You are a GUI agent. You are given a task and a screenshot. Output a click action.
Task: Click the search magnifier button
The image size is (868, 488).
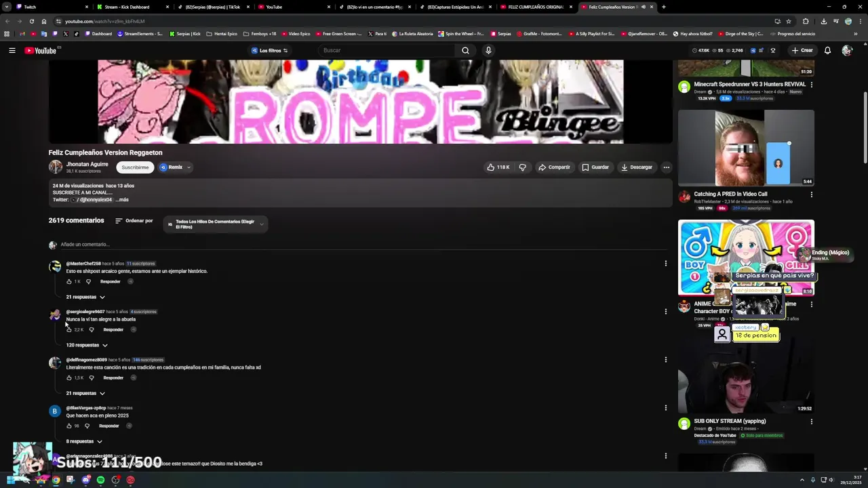(x=465, y=50)
